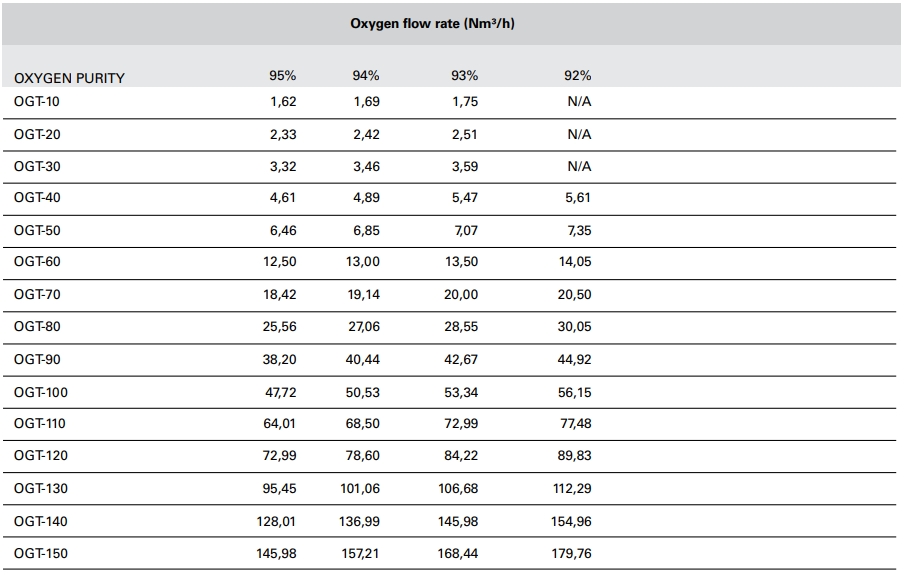Click the 95% purity column header
This screenshot has height=576, width=905.
(283, 75)
